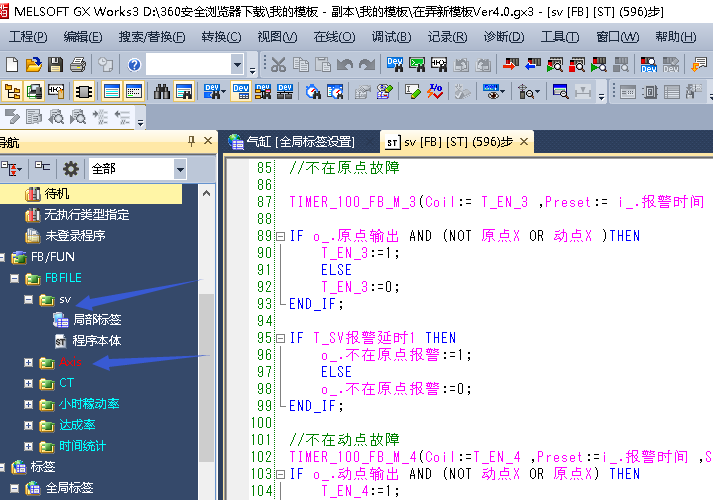The image size is (713, 500).
Task: Click the binoculars Find icon
Action: pos(162,91)
